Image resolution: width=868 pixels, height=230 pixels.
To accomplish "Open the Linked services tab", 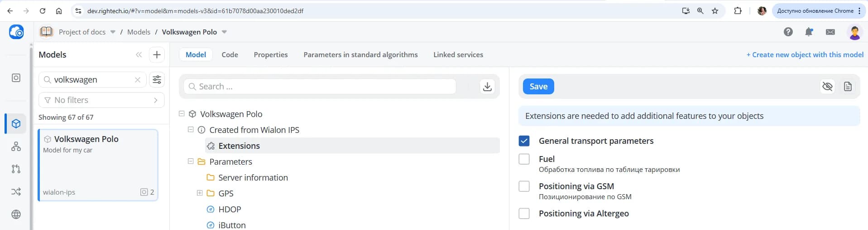I will 458,54.
